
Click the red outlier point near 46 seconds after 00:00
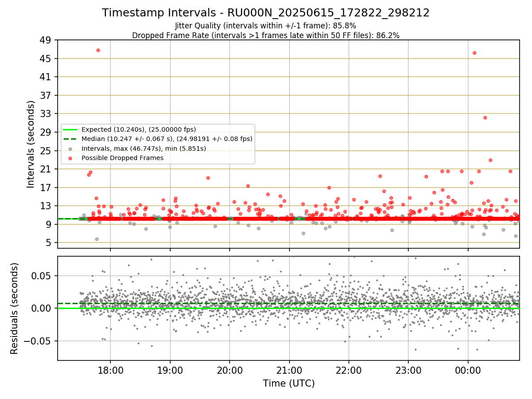(474, 53)
